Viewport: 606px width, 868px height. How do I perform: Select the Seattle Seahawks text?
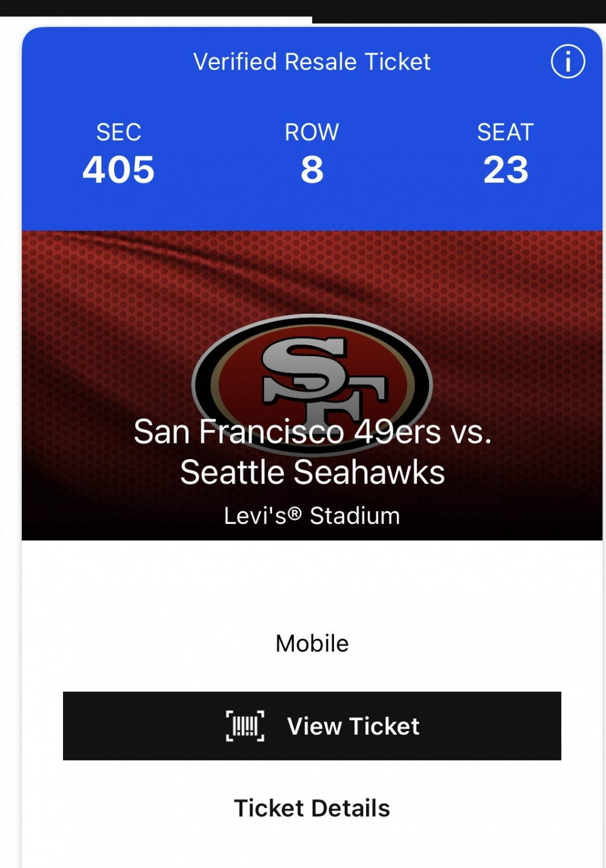tap(312, 472)
